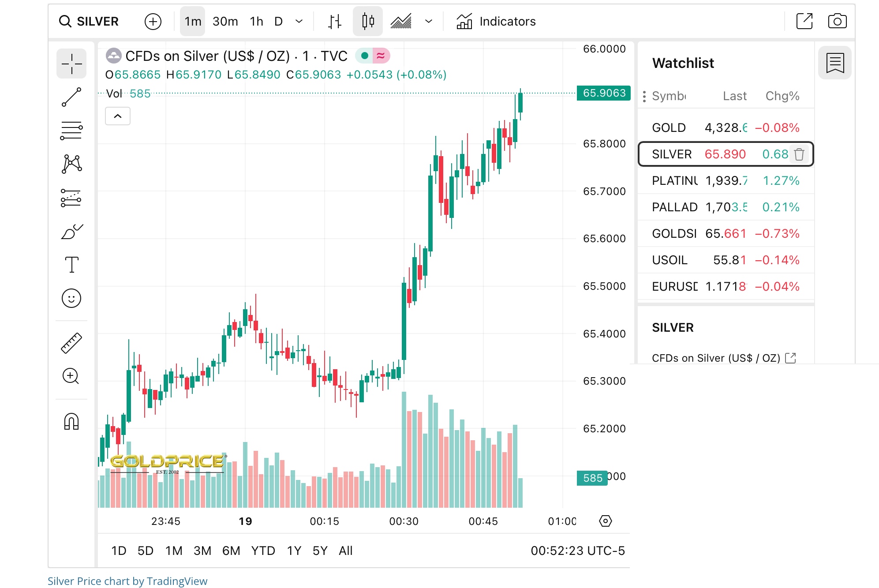Viewport: 879px width, 588px height.
Task: Click the zoom in tool
Action: [x=71, y=376]
